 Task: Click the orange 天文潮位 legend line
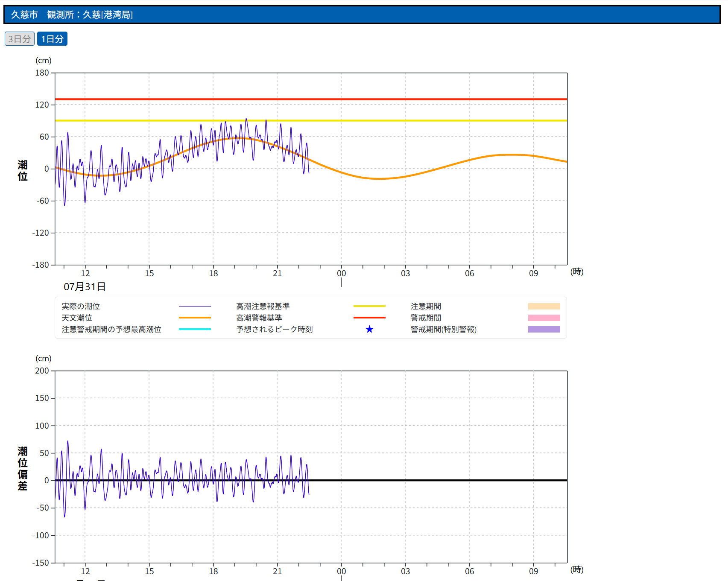pyautogui.click(x=195, y=318)
